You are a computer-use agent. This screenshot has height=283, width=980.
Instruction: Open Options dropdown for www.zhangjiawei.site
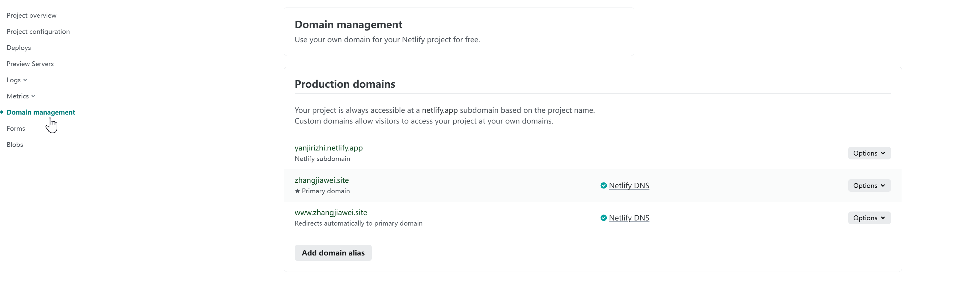coord(869,218)
